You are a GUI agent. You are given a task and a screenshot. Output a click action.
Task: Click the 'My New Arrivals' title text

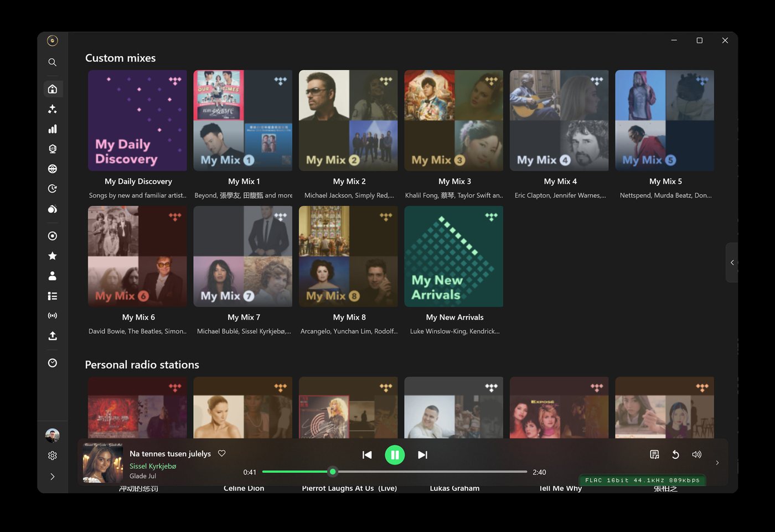tap(454, 317)
